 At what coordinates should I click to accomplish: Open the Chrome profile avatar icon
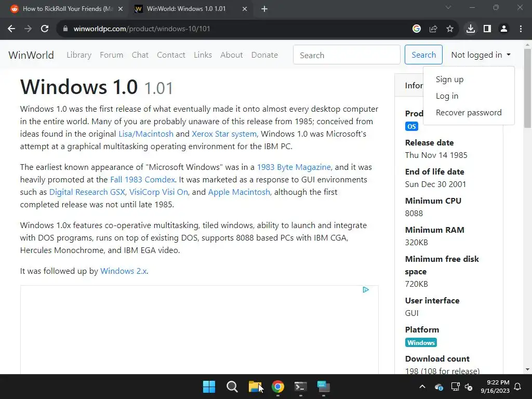click(x=504, y=29)
